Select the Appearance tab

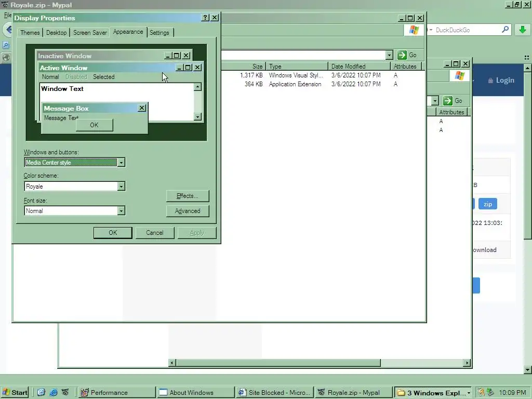128,32
